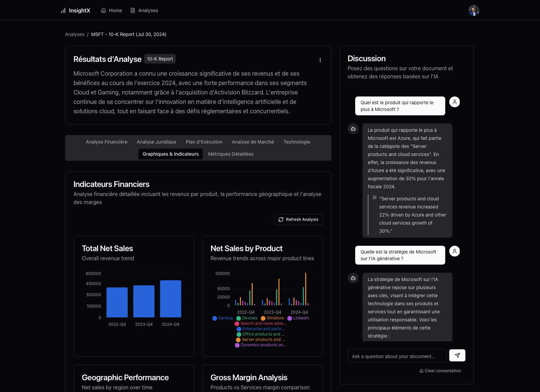Toggle the Devices legend color dot
This screenshot has height=392, width=540.
(x=239, y=318)
